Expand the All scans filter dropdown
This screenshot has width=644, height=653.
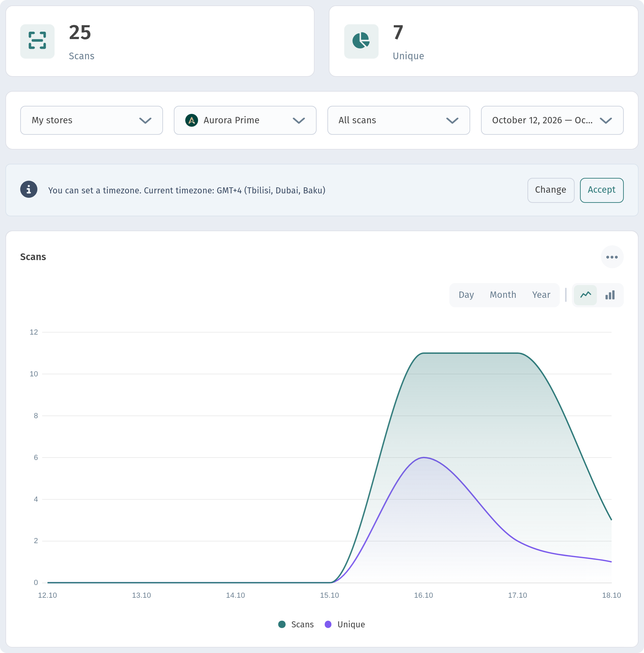tap(398, 120)
